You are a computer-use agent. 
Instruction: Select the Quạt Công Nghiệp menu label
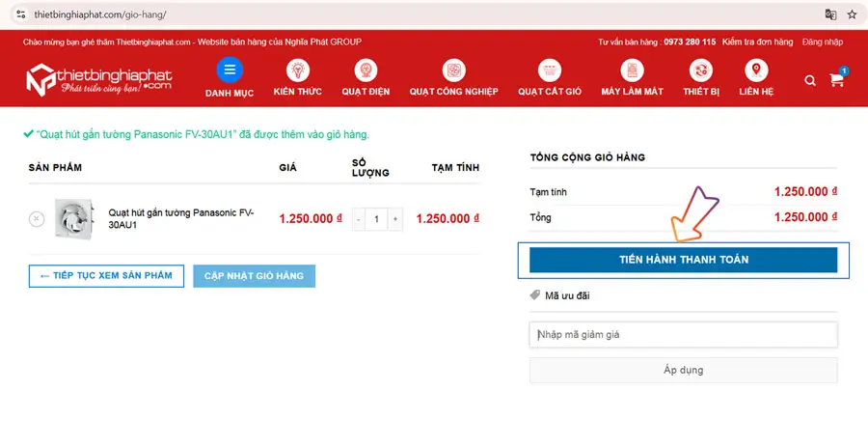tap(454, 92)
